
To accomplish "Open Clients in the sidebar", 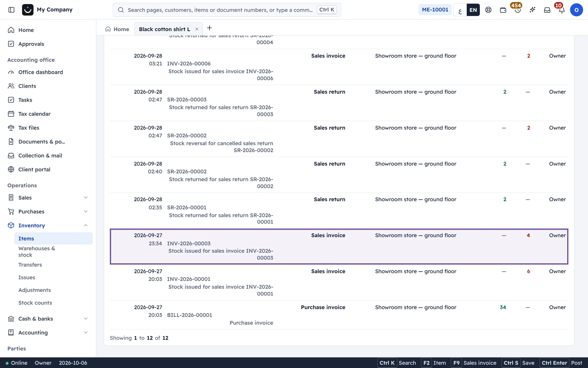I will click(48, 86).
